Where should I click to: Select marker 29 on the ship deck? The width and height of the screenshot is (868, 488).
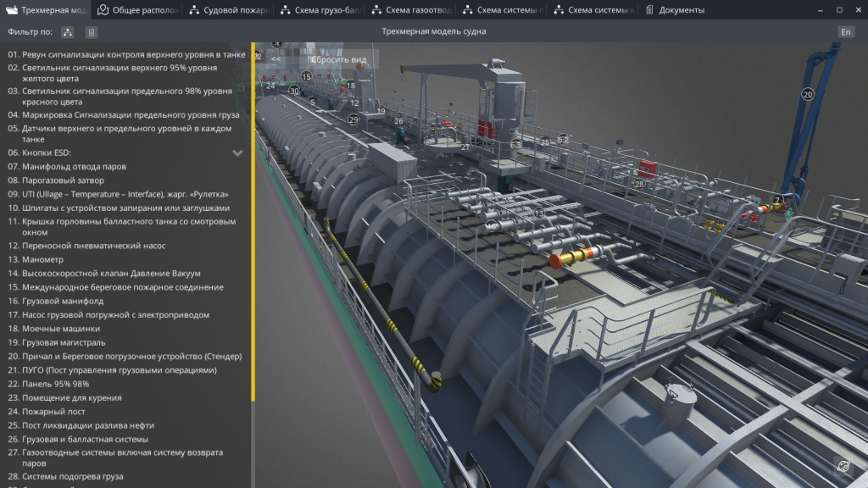353,119
